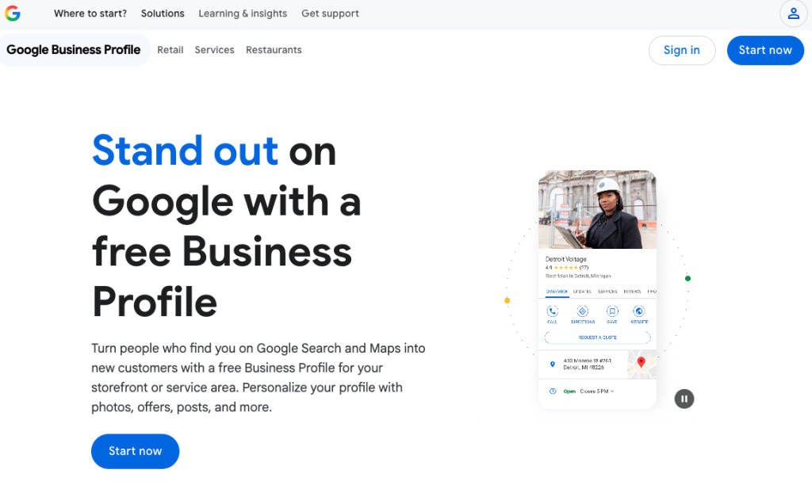Switch to the REVIEWS tab on the profile
812x504 pixels.
pos(634,291)
